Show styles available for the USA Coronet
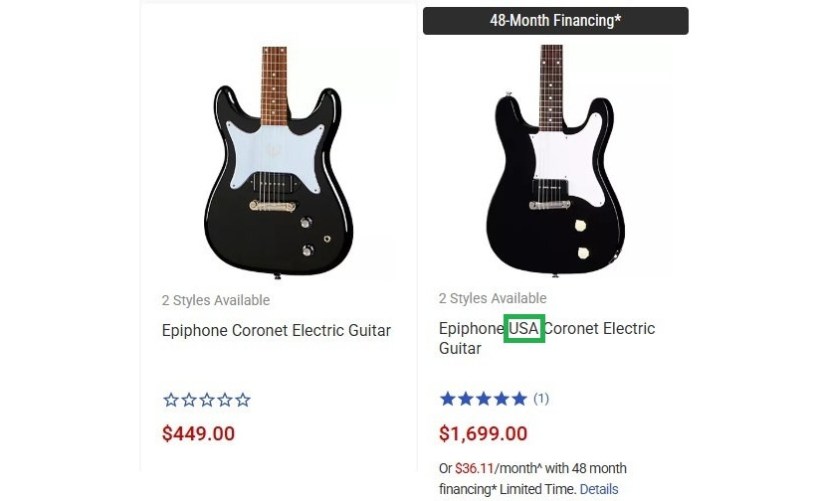 tap(492, 298)
